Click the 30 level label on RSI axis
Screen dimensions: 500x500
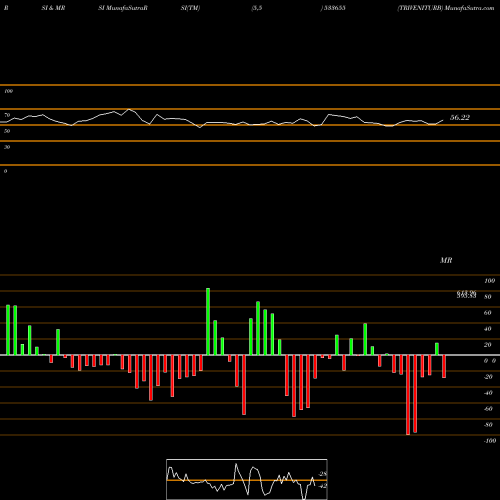click(7, 147)
